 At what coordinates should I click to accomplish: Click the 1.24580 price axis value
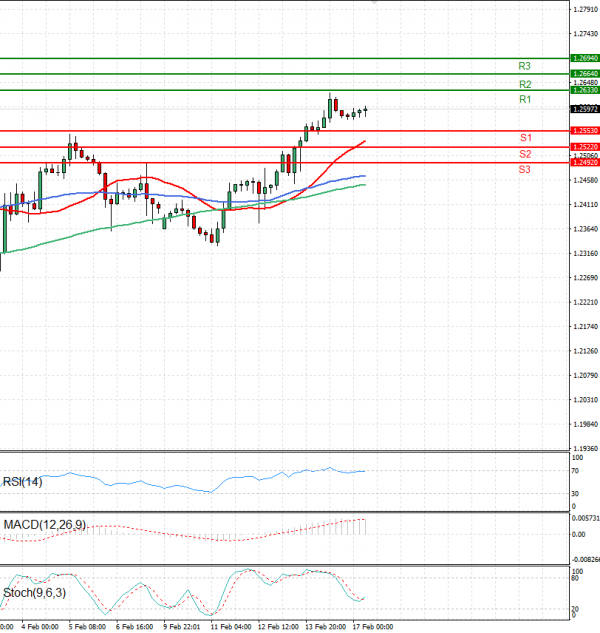(x=585, y=180)
